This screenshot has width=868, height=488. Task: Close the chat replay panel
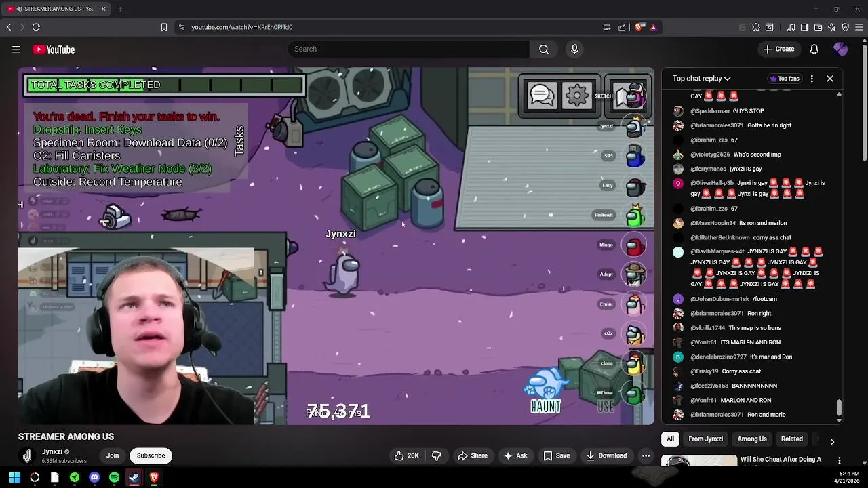829,79
